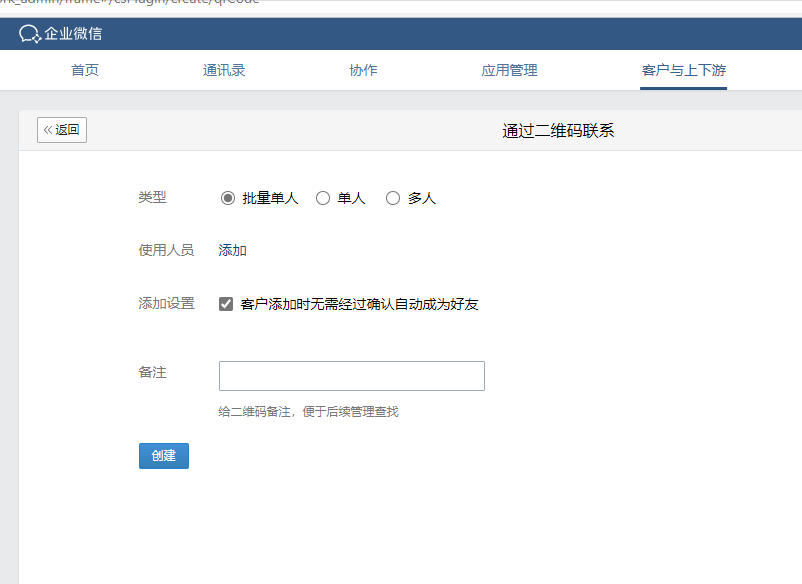Screen dimensions: 802x584
Task: Click the 类型 field label
Action: 152,197
